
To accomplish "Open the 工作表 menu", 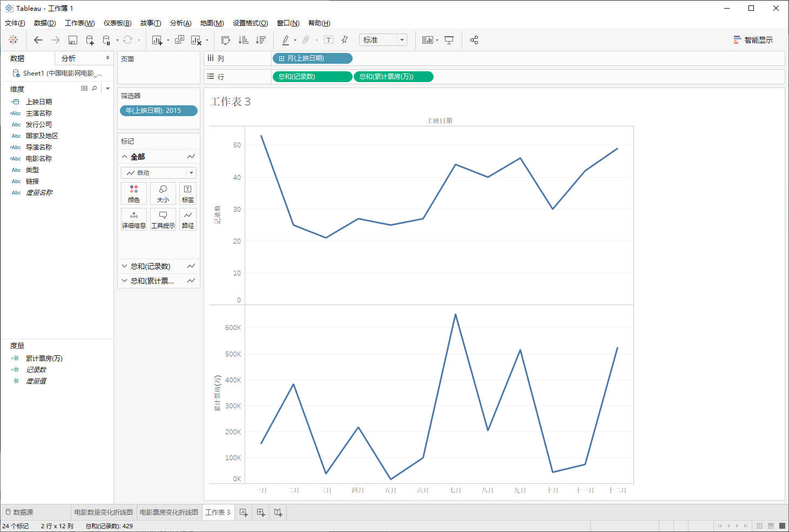I will [80, 23].
